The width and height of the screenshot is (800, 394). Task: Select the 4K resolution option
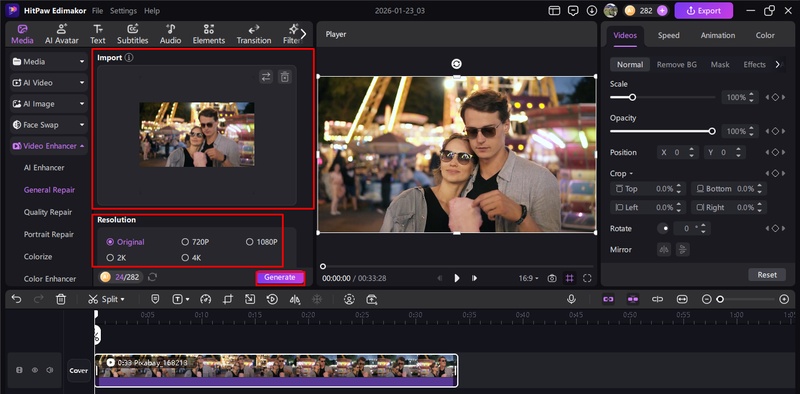pyautogui.click(x=191, y=258)
